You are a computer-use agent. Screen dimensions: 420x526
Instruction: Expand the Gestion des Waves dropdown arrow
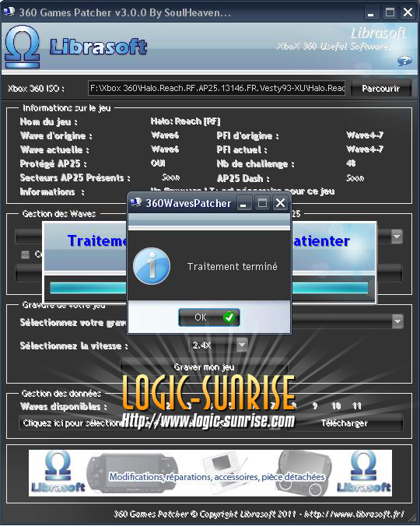click(x=397, y=237)
